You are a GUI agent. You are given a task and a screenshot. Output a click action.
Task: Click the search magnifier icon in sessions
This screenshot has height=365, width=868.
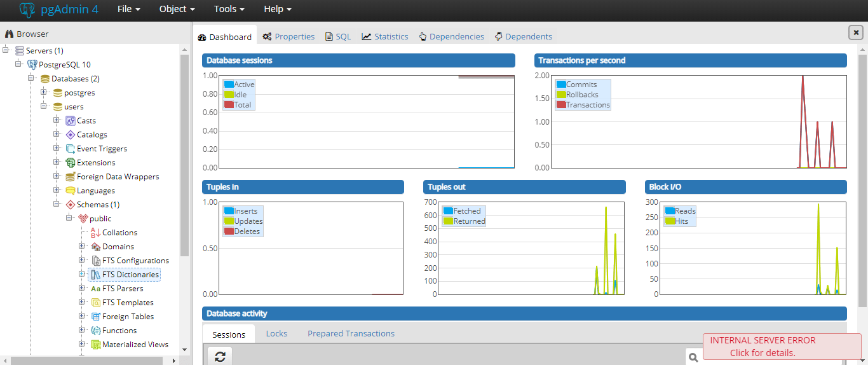(693, 358)
